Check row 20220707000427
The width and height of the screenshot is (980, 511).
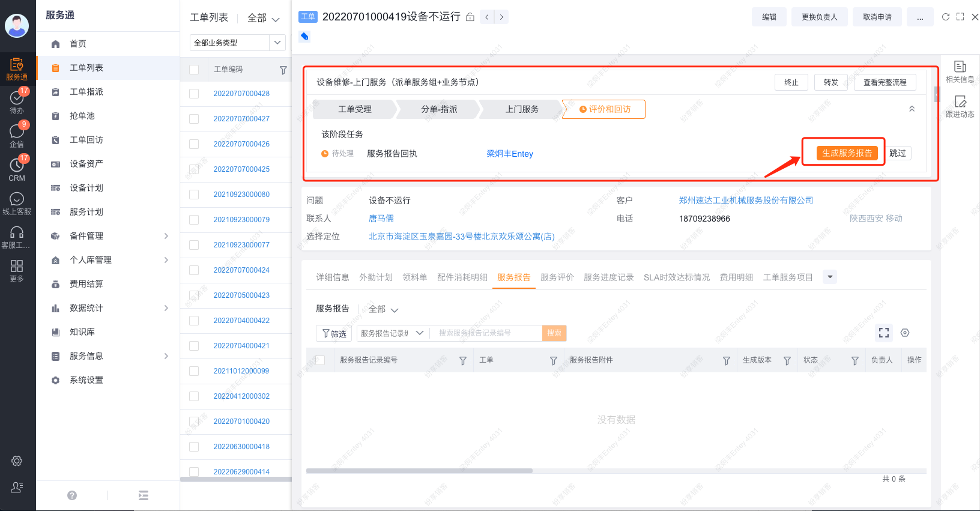tap(194, 119)
